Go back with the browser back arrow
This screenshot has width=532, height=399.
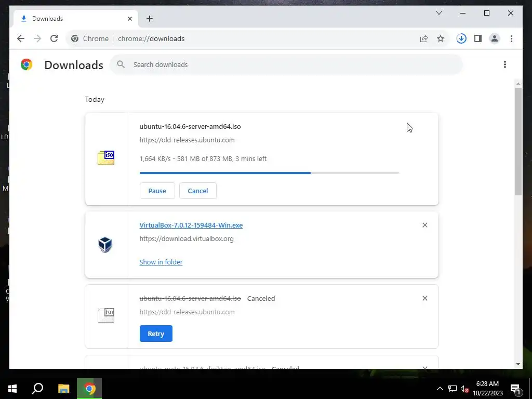coord(21,38)
